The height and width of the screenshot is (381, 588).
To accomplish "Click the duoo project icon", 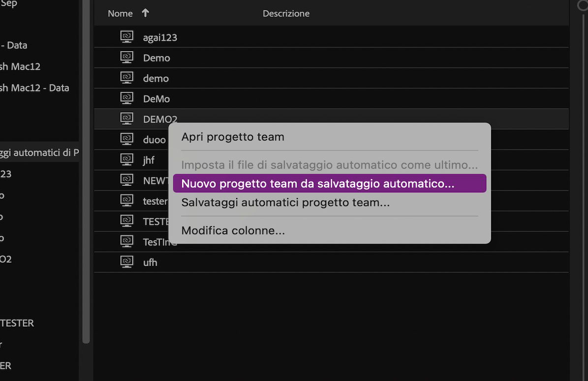I will [126, 139].
